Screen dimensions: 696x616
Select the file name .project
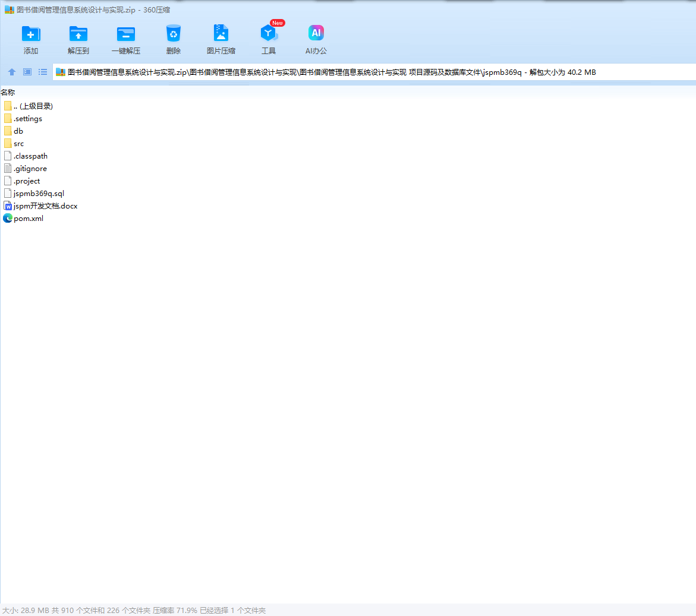(27, 181)
